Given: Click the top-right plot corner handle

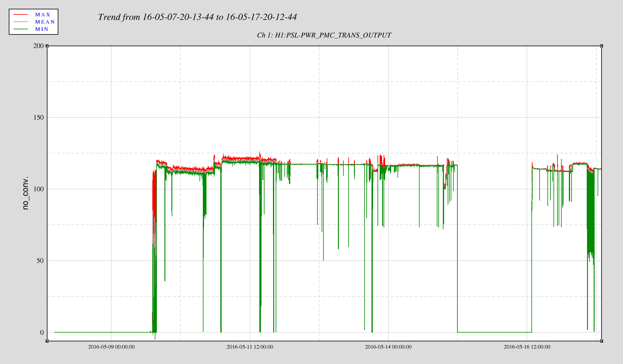Looking at the screenshot, I should [602, 46].
